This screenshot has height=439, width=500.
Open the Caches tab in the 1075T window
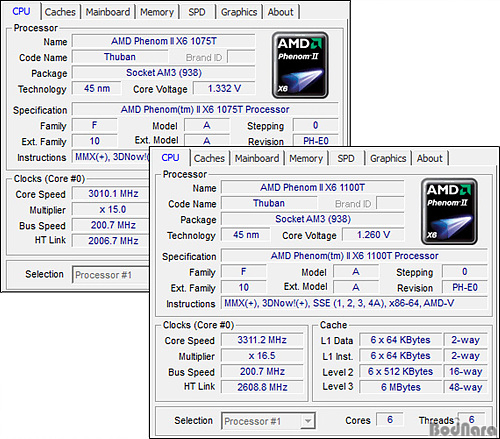pos(60,12)
